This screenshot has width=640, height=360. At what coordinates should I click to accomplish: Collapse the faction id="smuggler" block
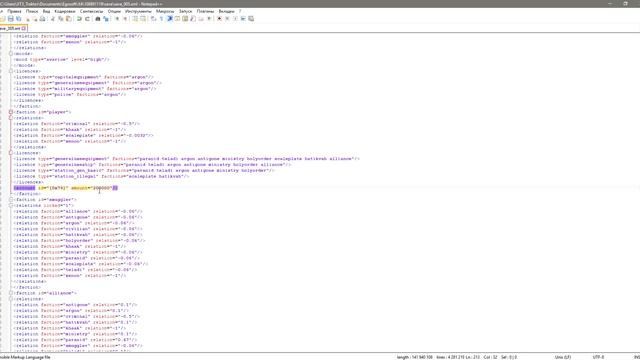[x=11, y=200]
